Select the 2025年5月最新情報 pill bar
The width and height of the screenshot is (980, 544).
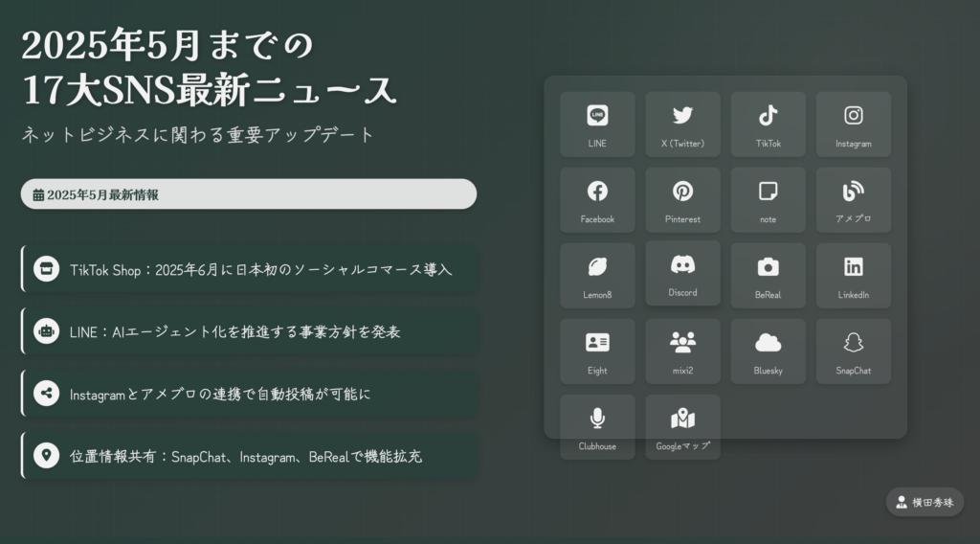tap(249, 194)
